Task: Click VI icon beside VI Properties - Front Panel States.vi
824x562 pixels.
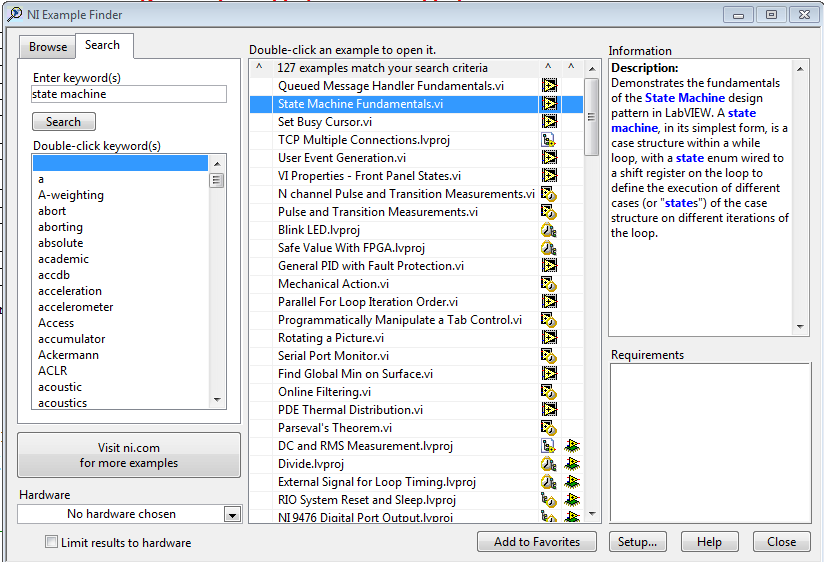Action: click(x=549, y=176)
